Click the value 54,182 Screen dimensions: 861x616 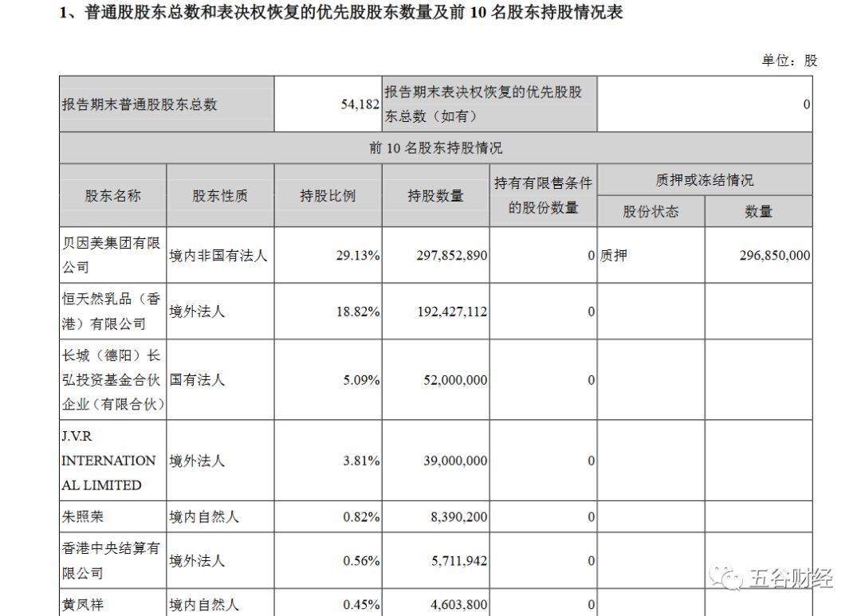pos(360,104)
